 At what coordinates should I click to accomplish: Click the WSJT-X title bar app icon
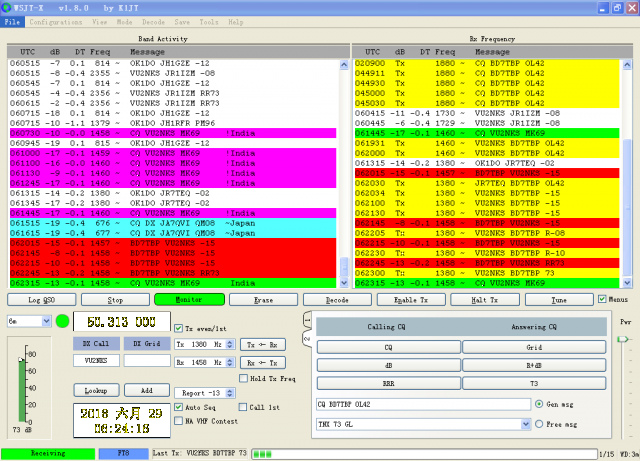(x=7, y=7)
